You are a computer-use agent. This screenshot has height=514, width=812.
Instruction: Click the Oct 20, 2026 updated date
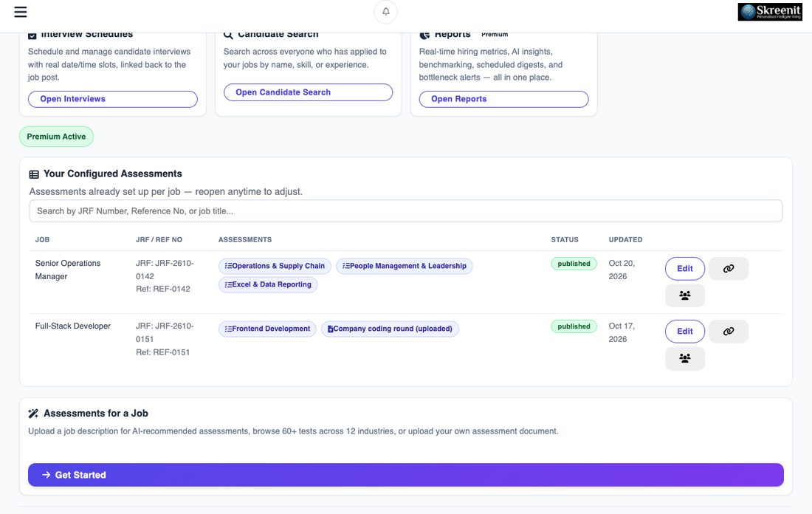point(622,270)
